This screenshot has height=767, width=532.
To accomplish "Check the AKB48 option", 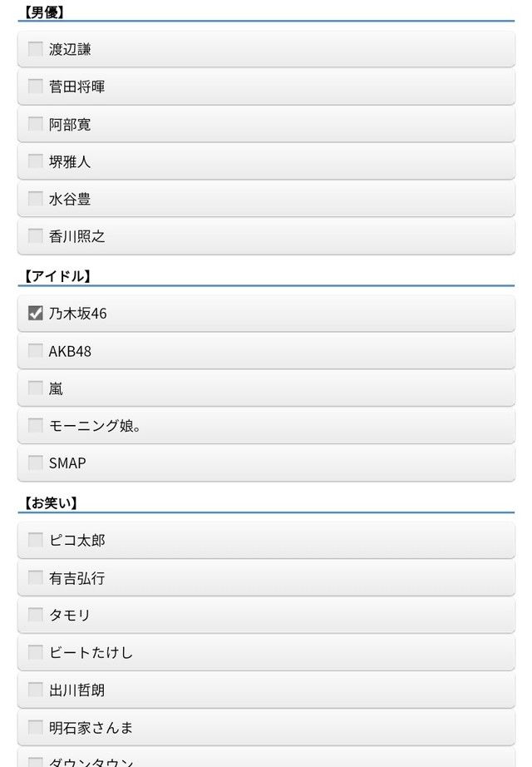I will point(35,351).
